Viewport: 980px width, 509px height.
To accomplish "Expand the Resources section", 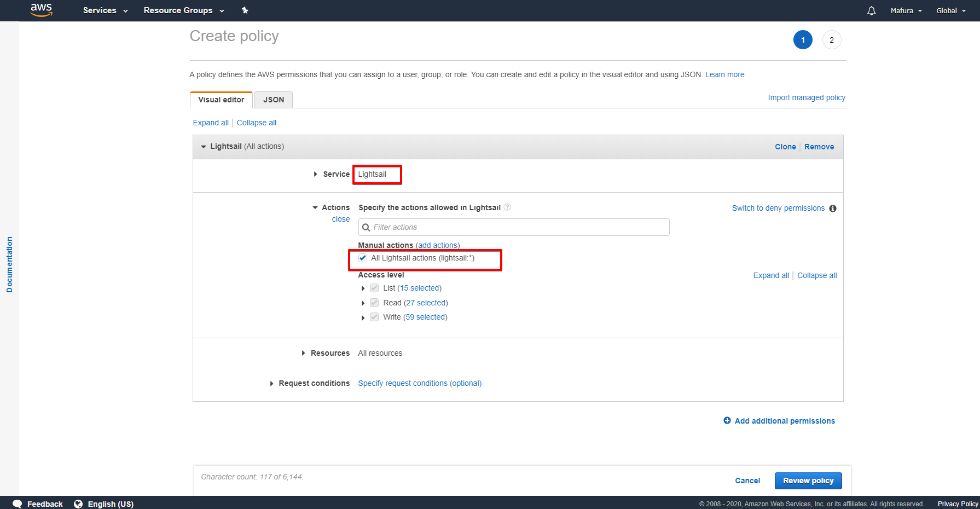I will 303,353.
